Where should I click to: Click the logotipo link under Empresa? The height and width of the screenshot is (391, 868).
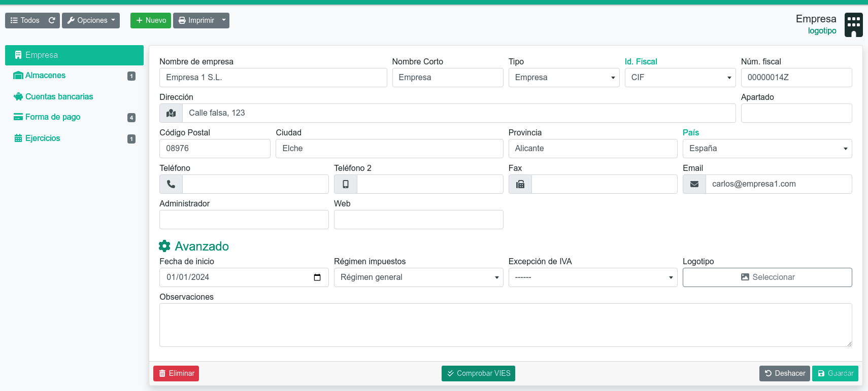[822, 31]
